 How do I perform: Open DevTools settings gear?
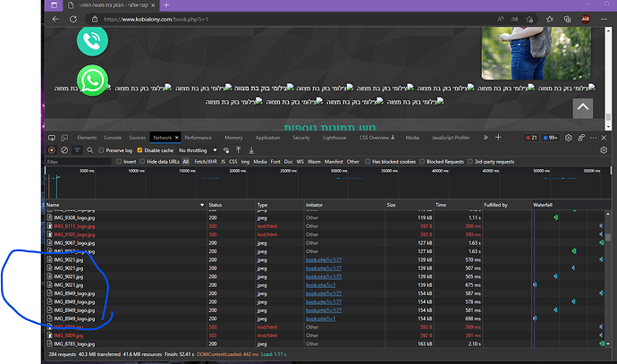568,138
